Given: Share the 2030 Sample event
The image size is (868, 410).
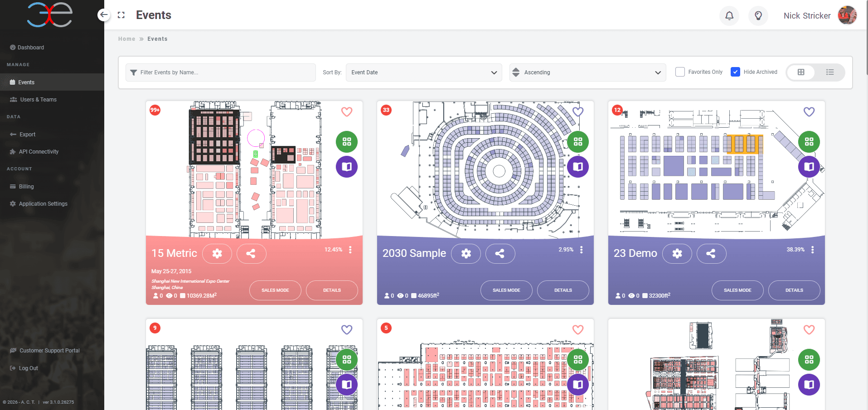Looking at the screenshot, I should coord(500,254).
